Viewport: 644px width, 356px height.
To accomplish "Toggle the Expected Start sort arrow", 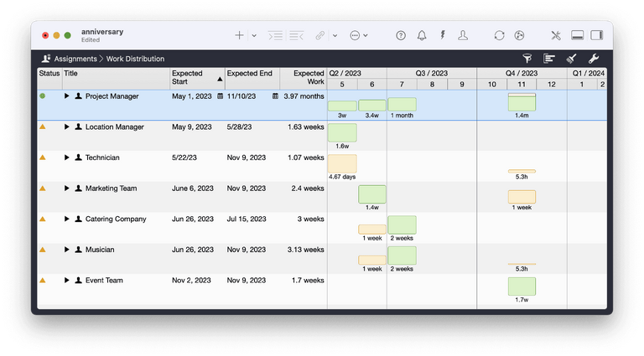I will 221,79.
